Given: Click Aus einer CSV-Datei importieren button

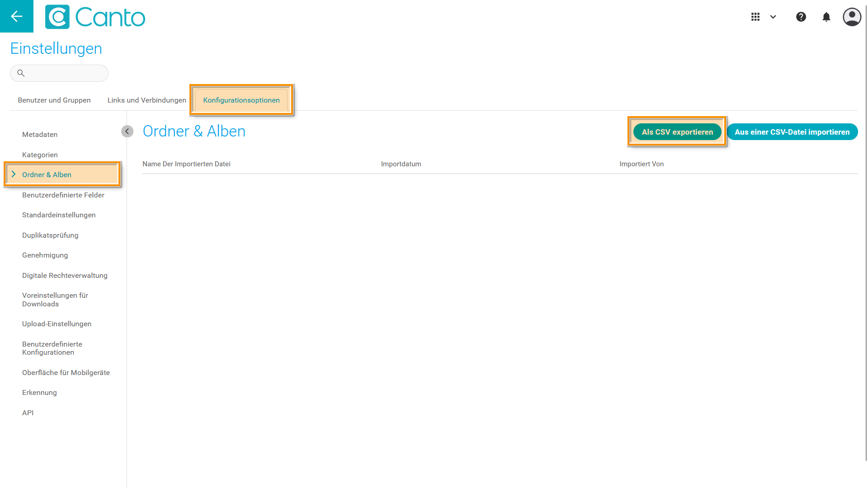Looking at the screenshot, I should coord(792,132).
